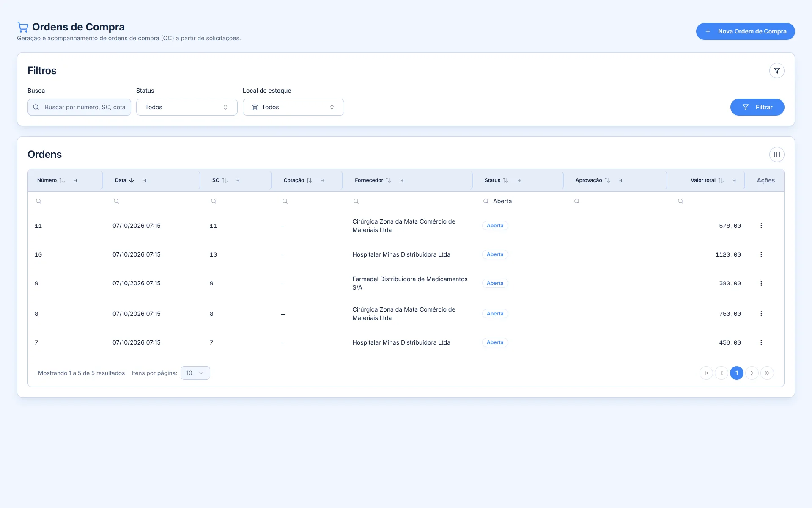Image resolution: width=812 pixels, height=508 pixels.
Task: Open the Status filter dropdown
Action: point(187,107)
